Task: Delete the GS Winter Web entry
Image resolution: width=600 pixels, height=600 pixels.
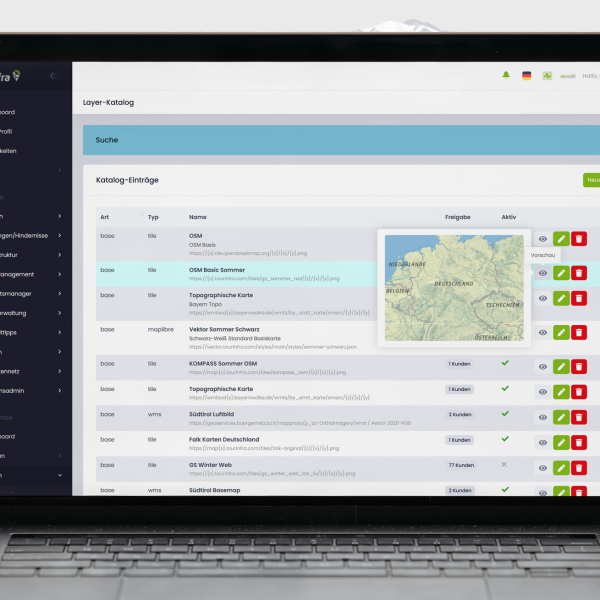Action: pyautogui.click(x=579, y=468)
